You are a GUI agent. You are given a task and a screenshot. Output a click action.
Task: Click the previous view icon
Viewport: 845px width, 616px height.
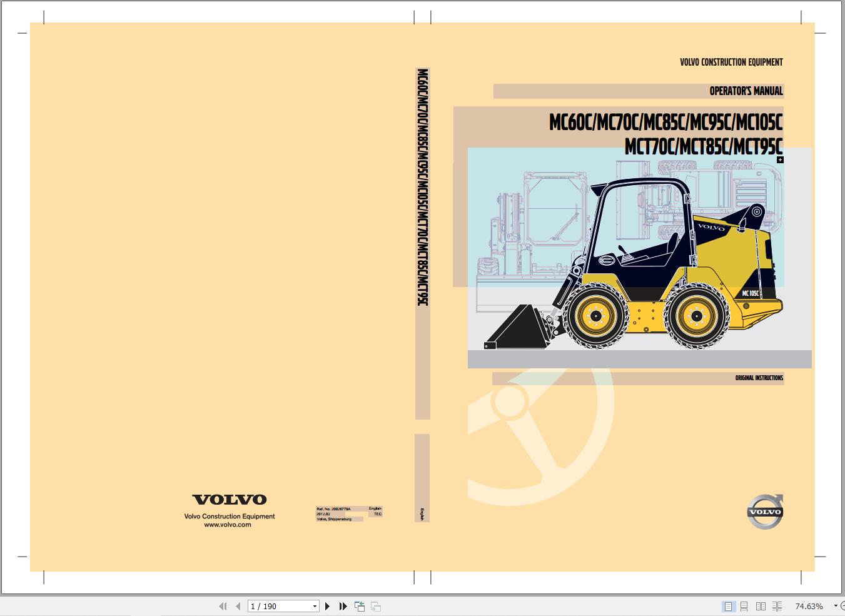coord(360,606)
